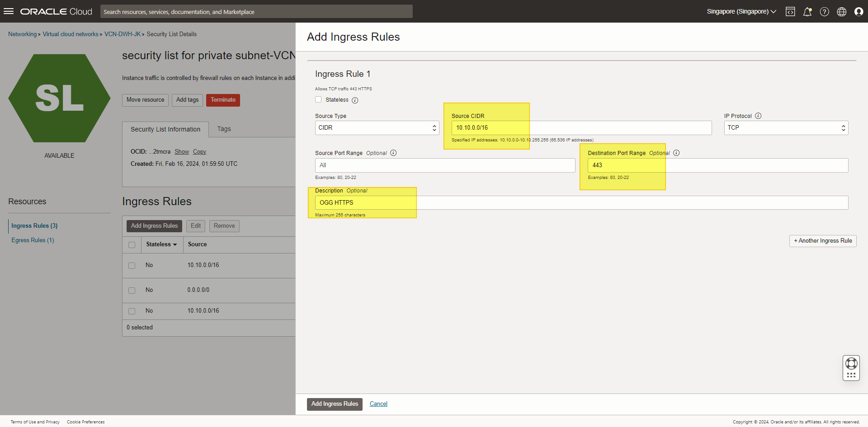Switch to the Tags tab
Image resolution: width=868 pixels, height=427 pixels.
(224, 129)
